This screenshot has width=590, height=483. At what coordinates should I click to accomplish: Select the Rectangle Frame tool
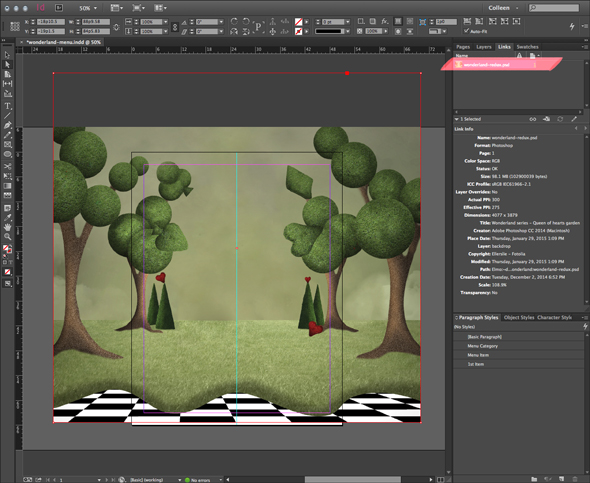click(7, 144)
